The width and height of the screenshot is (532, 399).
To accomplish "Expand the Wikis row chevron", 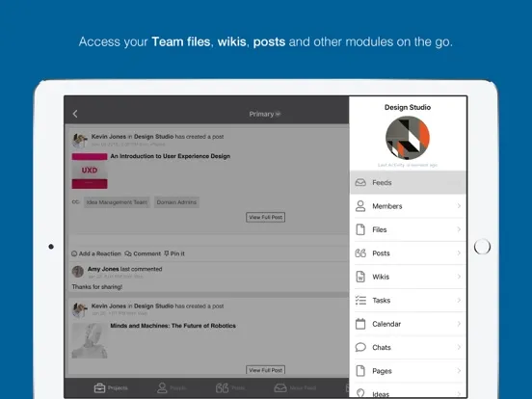I will click(459, 277).
